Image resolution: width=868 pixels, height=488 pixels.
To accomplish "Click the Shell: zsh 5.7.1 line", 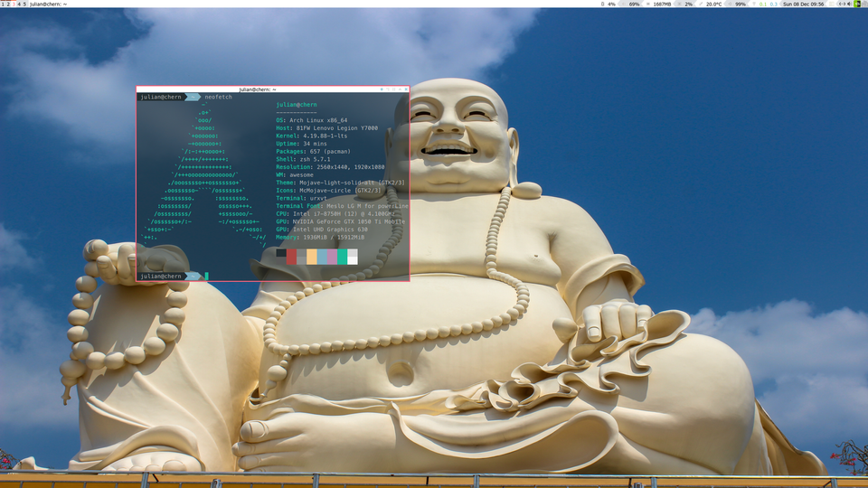I will pyautogui.click(x=303, y=159).
